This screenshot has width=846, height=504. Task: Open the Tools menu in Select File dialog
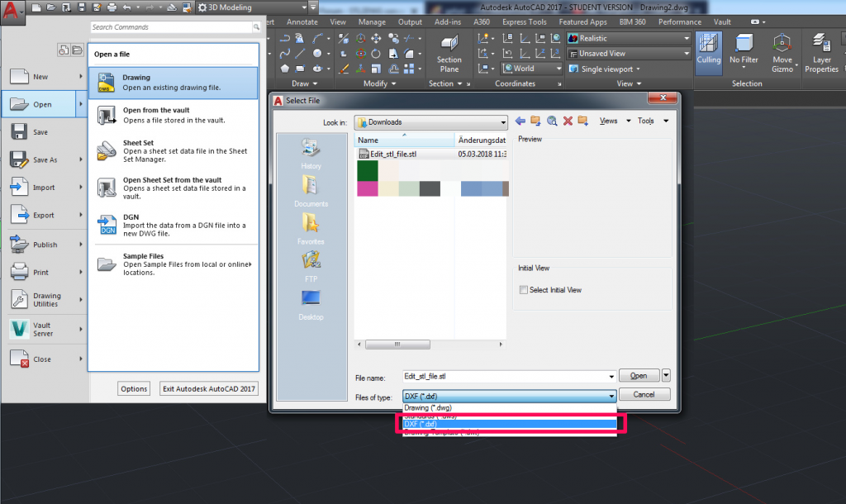click(653, 121)
